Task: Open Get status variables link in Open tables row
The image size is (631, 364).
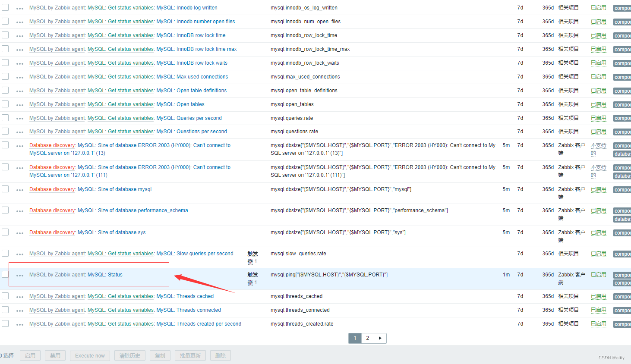Action: [x=121, y=104]
